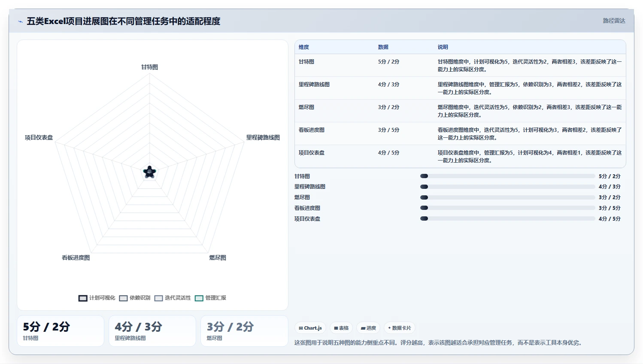The height and width of the screenshot is (364, 643).
Task: Click the 4分 / 5分 value beside 项目仪表盘 progress bar
Action: (x=610, y=219)
